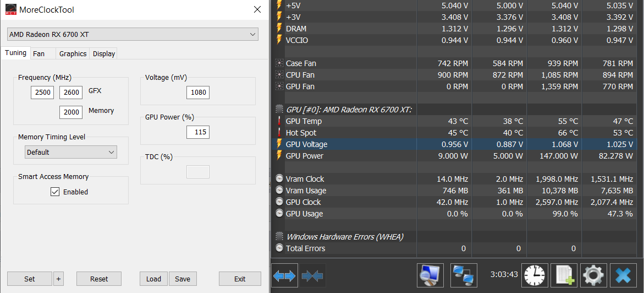Click the chip icon beside GPU [#0] header
Viewport: 644px width, 293px height.
pos(279,110)
